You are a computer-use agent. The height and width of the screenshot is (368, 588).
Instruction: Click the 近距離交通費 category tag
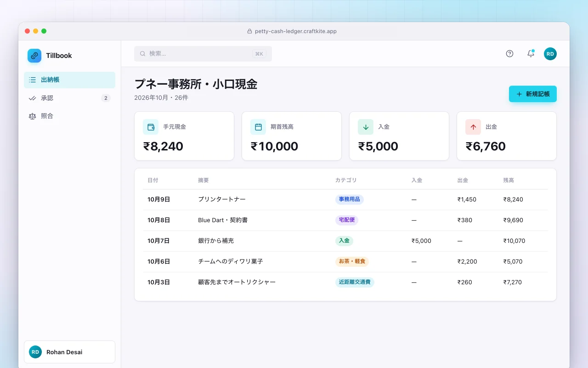(x=355, y=282)
